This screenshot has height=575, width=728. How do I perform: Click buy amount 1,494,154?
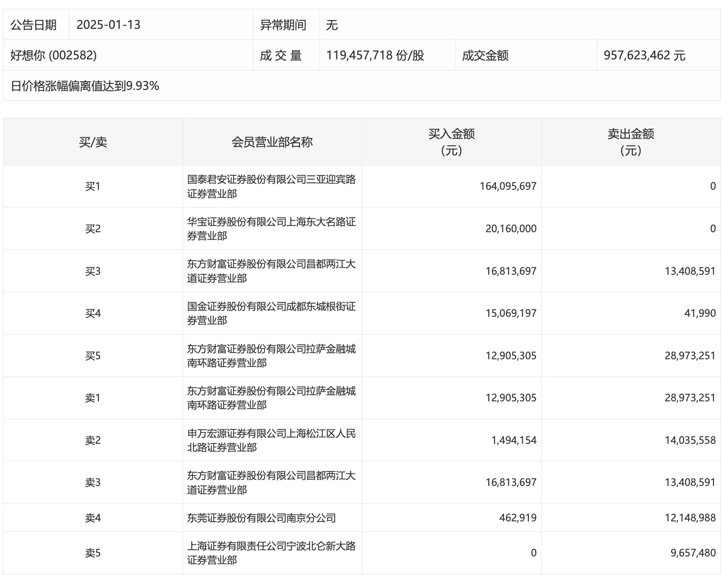coord(514,440)
